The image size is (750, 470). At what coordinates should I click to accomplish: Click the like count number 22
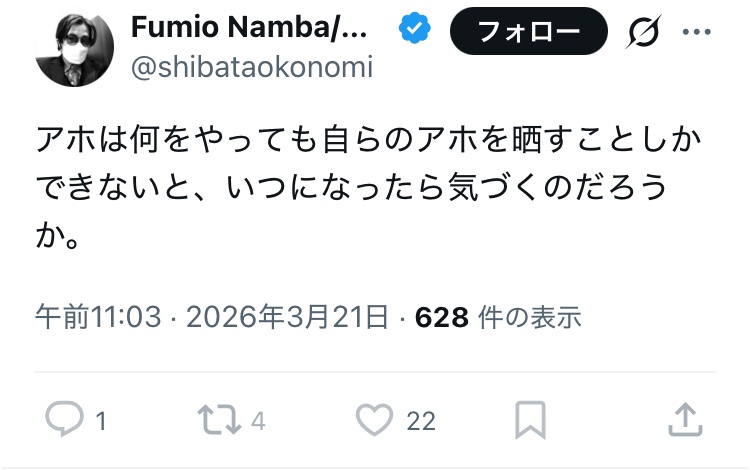[x=421, y=421]
